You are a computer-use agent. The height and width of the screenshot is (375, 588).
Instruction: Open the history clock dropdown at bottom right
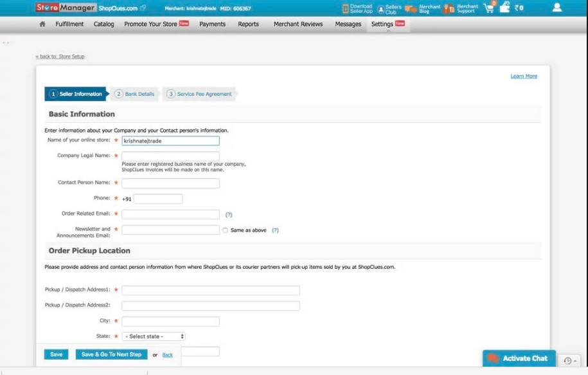[569, 361]
